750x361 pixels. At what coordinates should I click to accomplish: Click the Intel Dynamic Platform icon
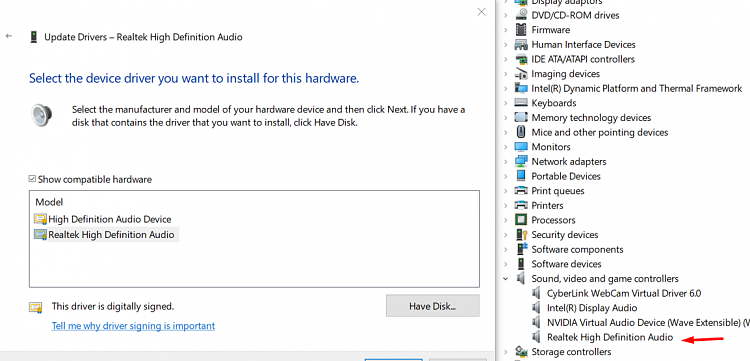point(521,88)
